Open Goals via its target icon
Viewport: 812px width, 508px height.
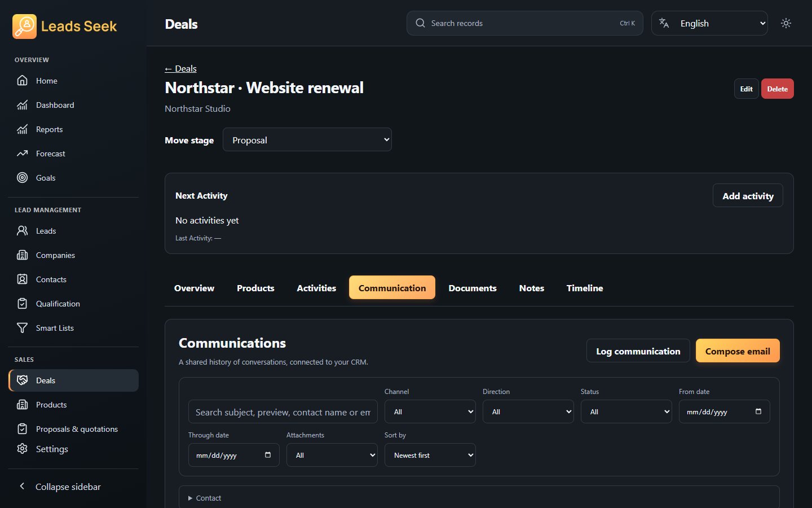[22, 178]
